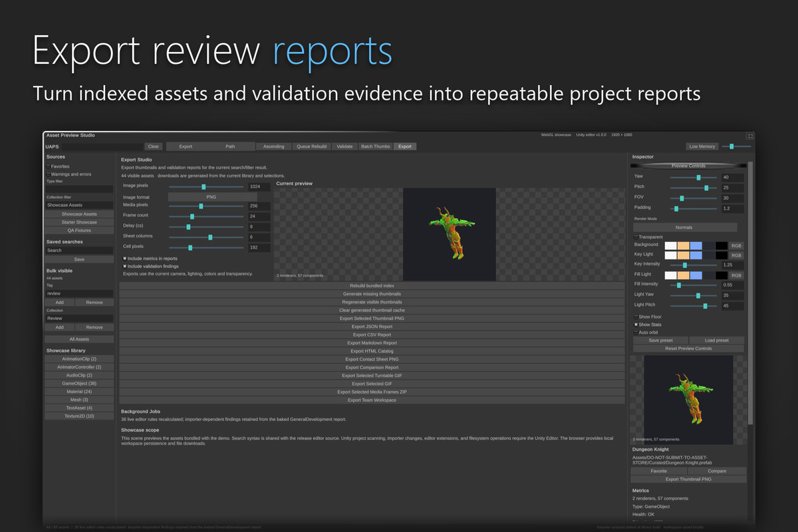Click the Compare button for Dungeon Knight
Image resolution: width=798 pixels, height=532 pixels.
coord(717,471)
